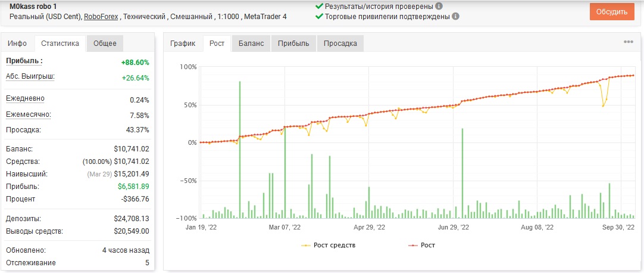Toggle the red Рост legend series
The height and width of the screenshot is (273, 644).
[x=422, y=246]
